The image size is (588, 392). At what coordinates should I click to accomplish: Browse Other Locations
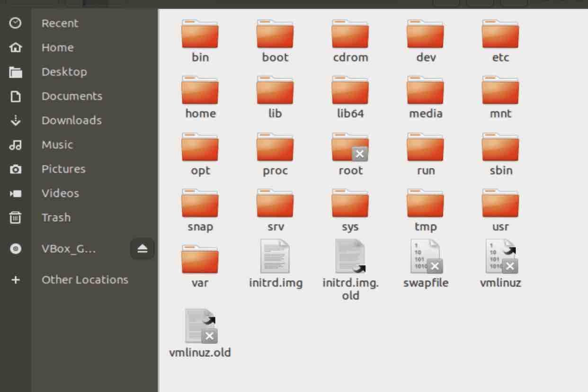point(84,279)
